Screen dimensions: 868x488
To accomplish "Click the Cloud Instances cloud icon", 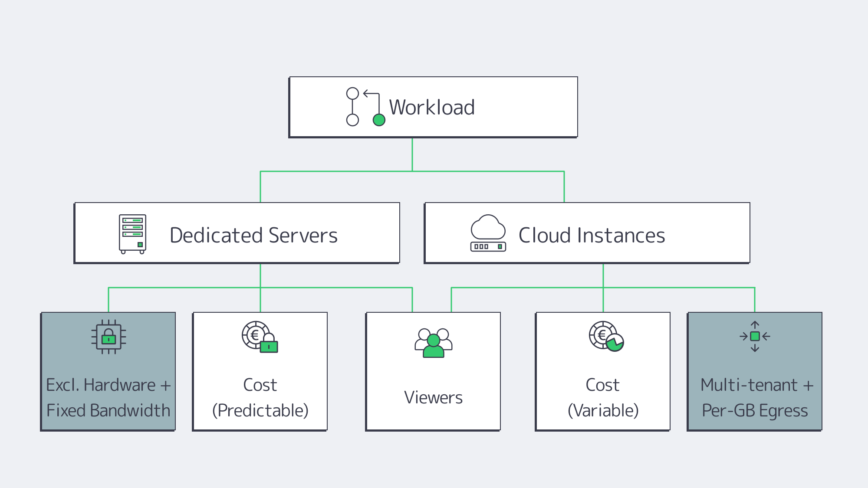I will coord(488,233).
